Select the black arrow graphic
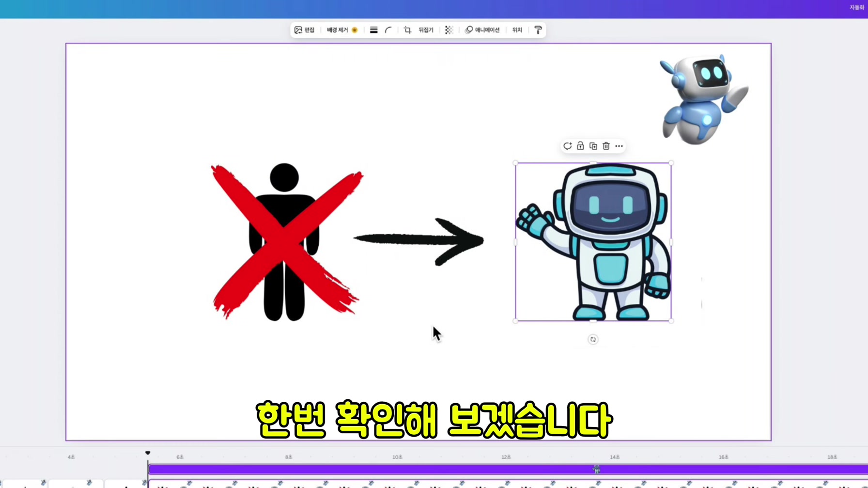Screen dimensions: 868x488 pyautogui.click(x=418, y=241)
